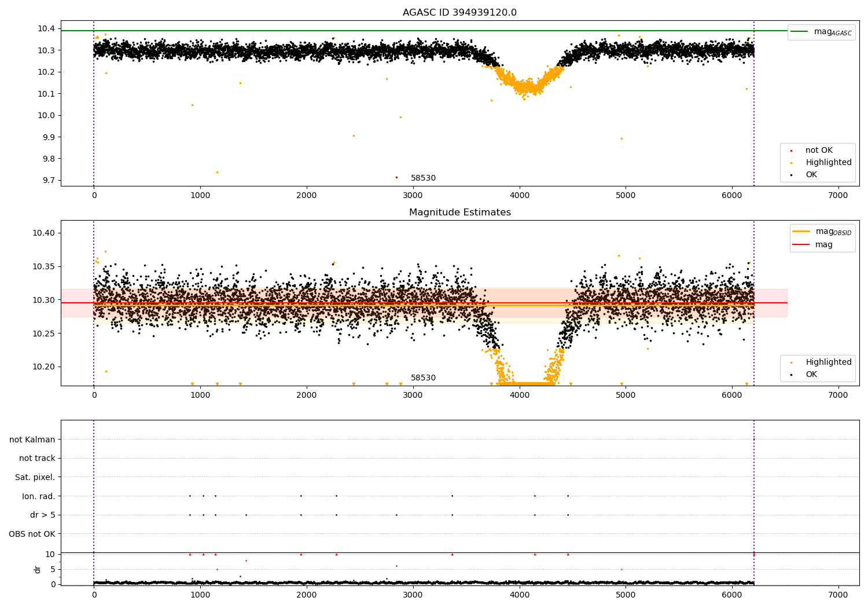This screenshot has width=868, height=608.
Task: Click the "Magnitude Estimates" subplot title
Action: (459, 213)
